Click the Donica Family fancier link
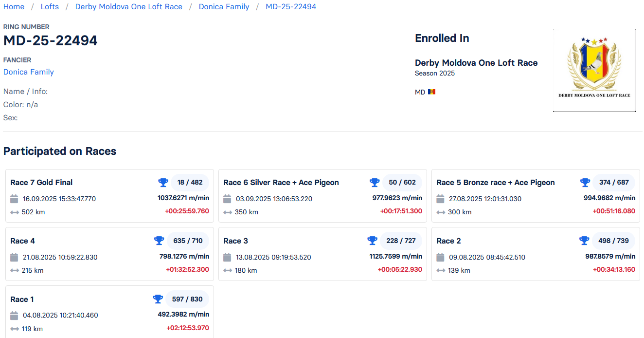 (x=29, y=72)
